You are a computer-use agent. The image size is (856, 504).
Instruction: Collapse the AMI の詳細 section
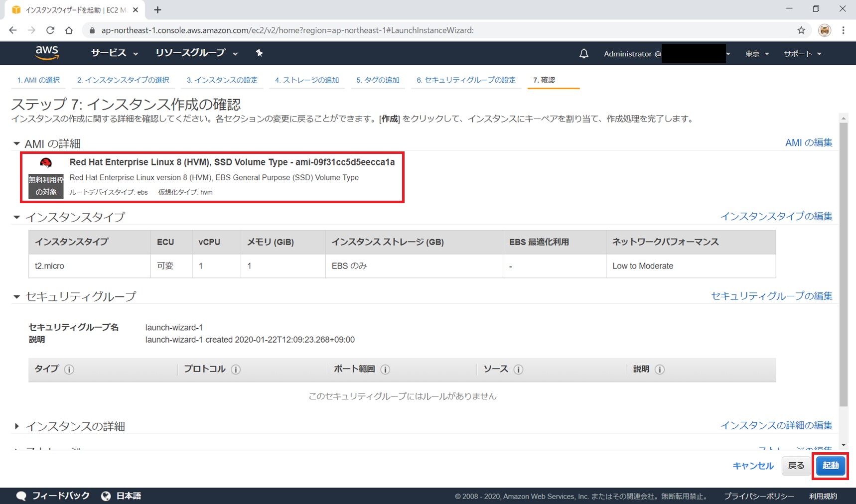(x=16, y=143)
